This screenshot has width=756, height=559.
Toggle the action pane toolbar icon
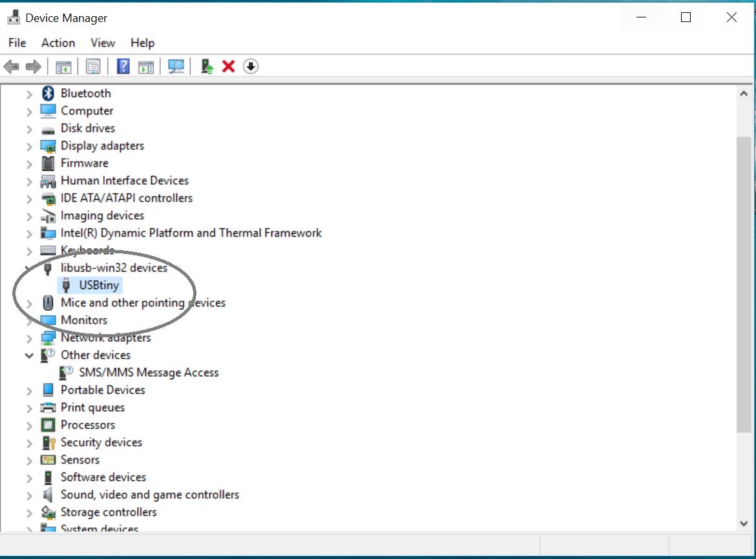point(146,67)
